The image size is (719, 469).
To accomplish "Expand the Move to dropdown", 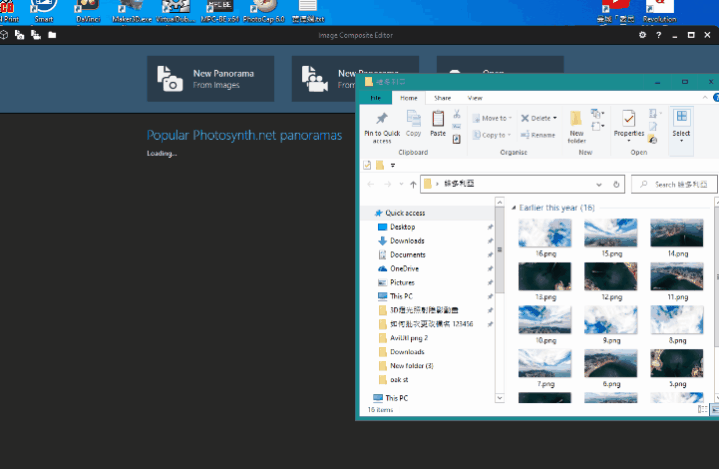I will coord(494,118).
